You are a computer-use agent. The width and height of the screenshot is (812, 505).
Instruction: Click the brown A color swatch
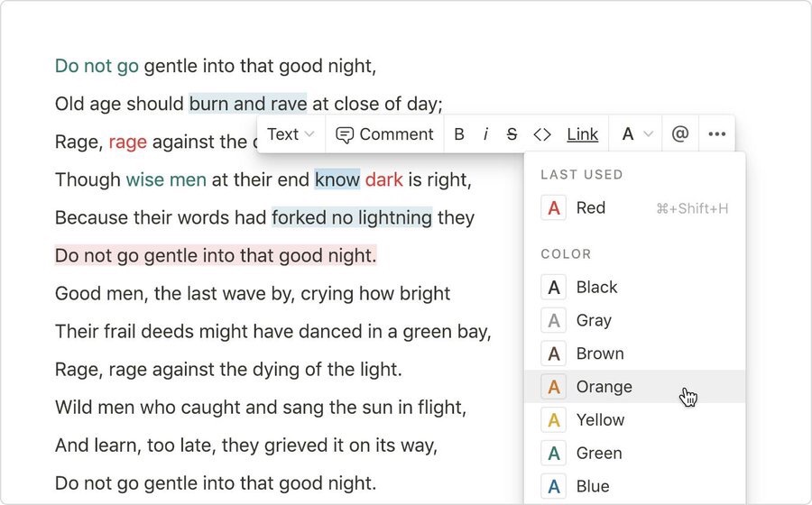click(x=554, y=353)
